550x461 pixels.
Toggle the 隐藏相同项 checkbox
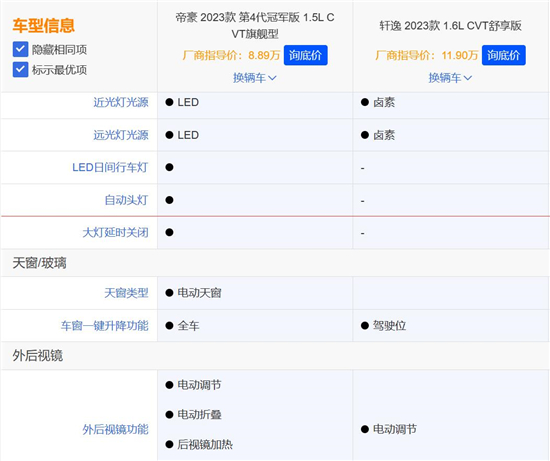pyautogui.click(x=20, y=49)
